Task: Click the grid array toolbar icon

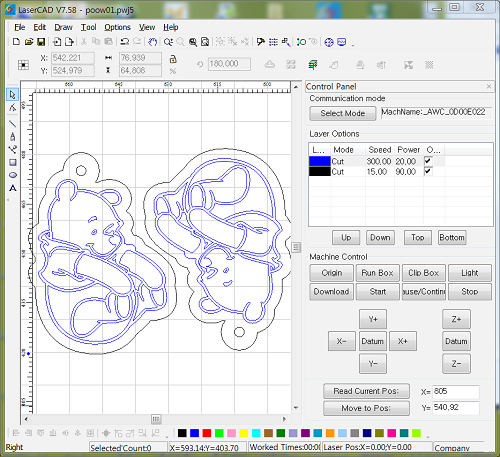Action: pos(273,42)
